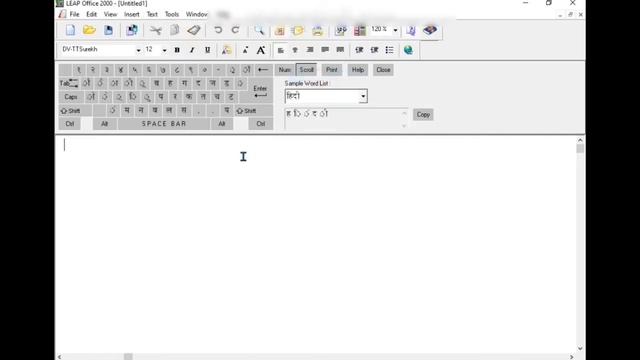This screenshot has width=640, height=360.
Task: Toggle the Caps key on virtual keyboard
Action: click(x=71, y=97)
